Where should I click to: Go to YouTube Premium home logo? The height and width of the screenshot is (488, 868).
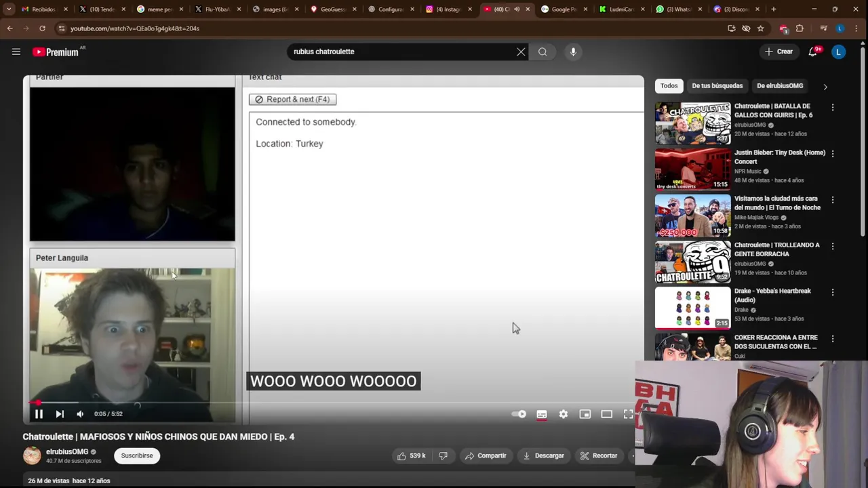click(56, 52)
